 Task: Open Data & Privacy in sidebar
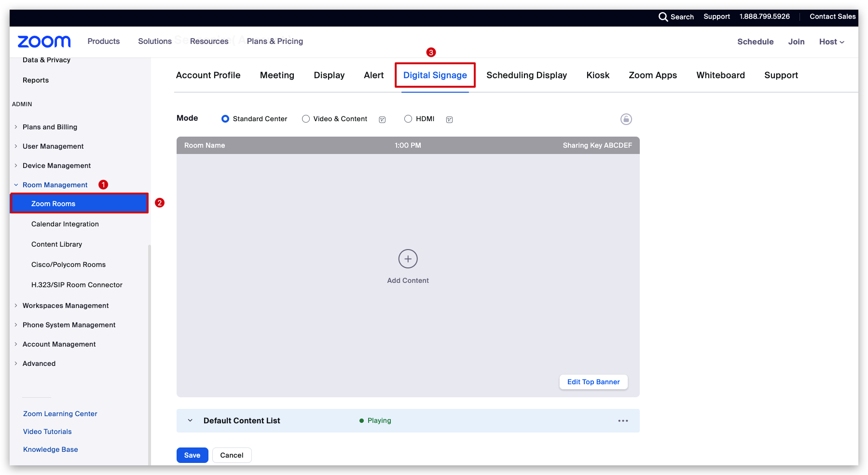46,60
